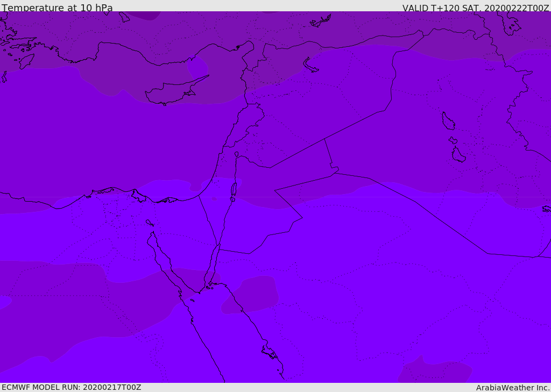The width and height of the screenshot is (551, 392).
Task: Click the 'ArabiaWeather Inc.' credit text
Action: 513,388
